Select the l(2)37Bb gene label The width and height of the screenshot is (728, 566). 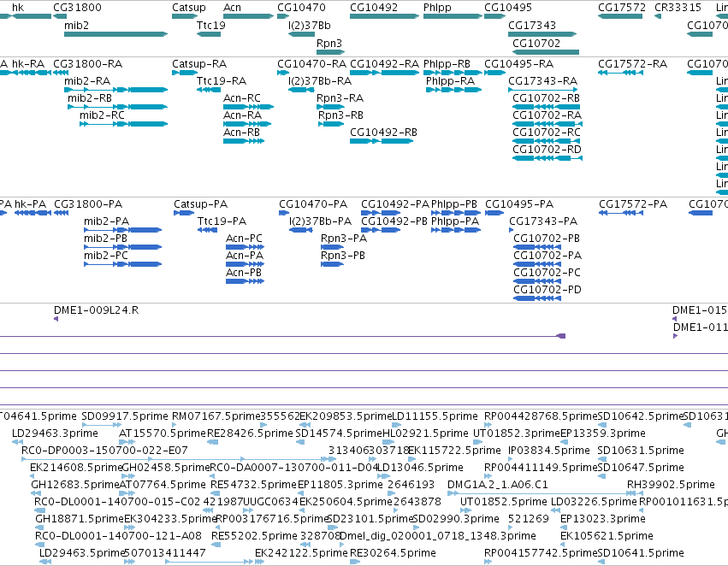coord(309,26)
